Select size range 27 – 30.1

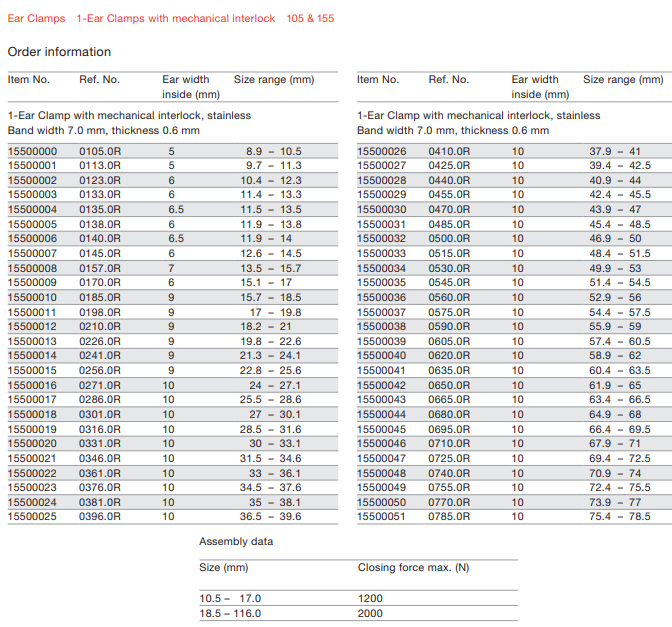275,414
